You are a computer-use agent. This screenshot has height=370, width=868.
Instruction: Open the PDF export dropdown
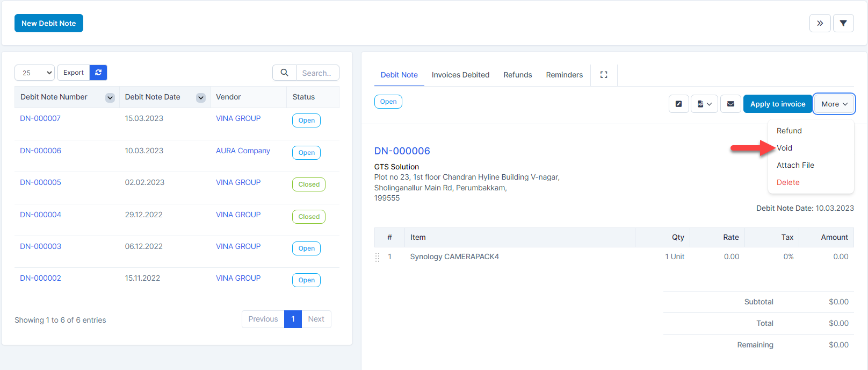(x=704, y=104)
